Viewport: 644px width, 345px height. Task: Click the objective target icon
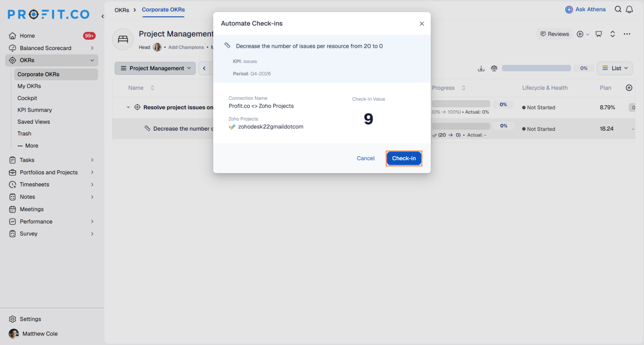pos(137,107)
